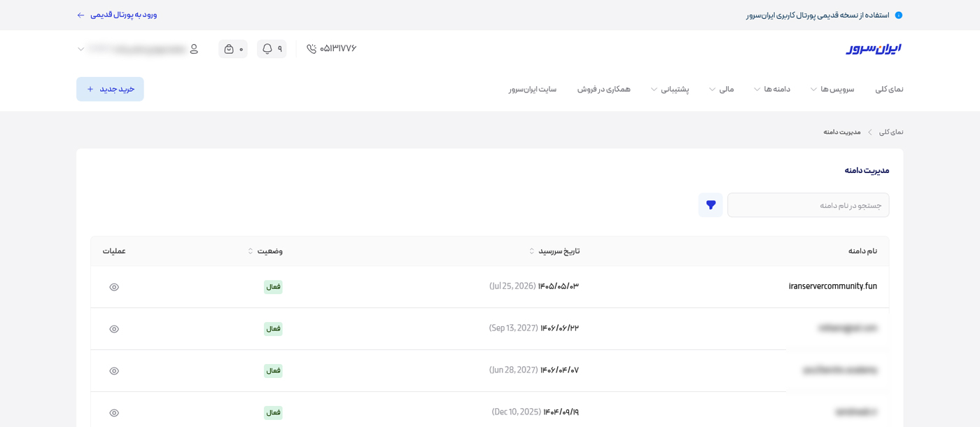
Task: Click eye icon for domain expiring Jun 28, 2027
Action: point(114,371)
